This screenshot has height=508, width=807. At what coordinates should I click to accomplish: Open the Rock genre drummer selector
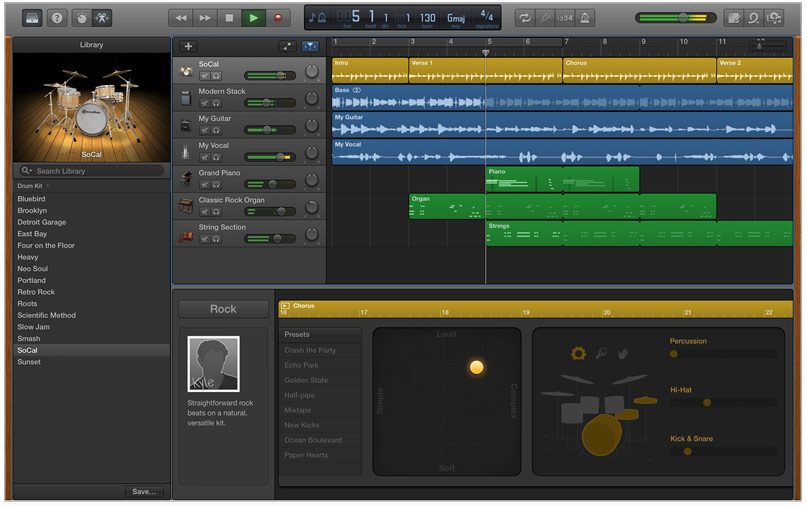click(223, 309)
